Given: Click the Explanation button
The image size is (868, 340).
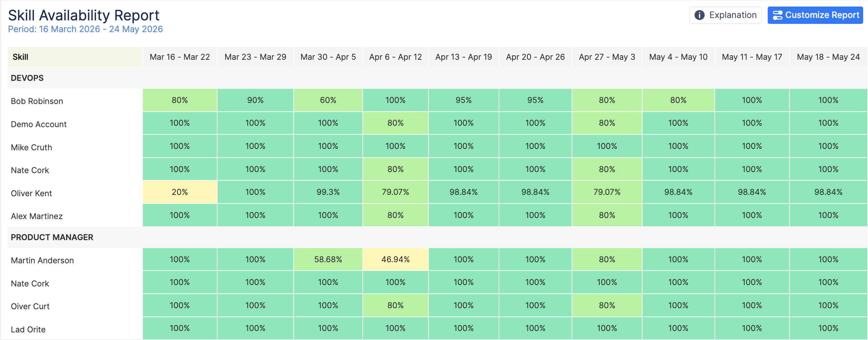Looking at the screenshot, I should 725,15.
